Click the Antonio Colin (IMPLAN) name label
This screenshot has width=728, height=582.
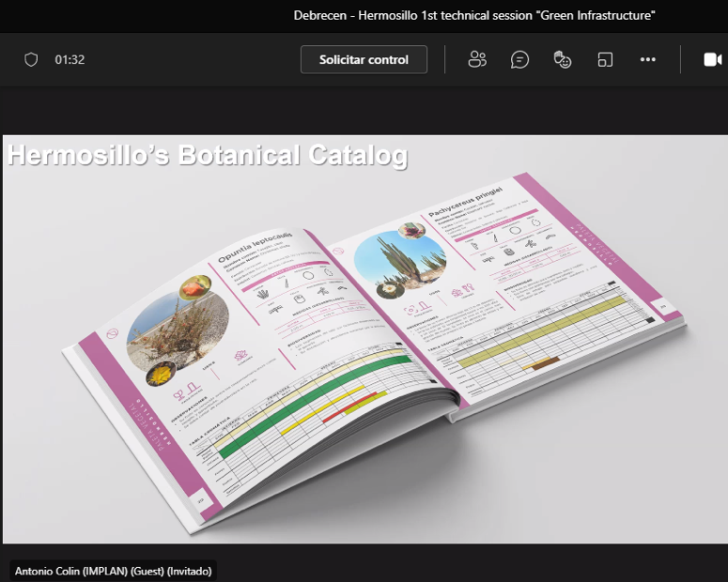click(x=114, y=571)
